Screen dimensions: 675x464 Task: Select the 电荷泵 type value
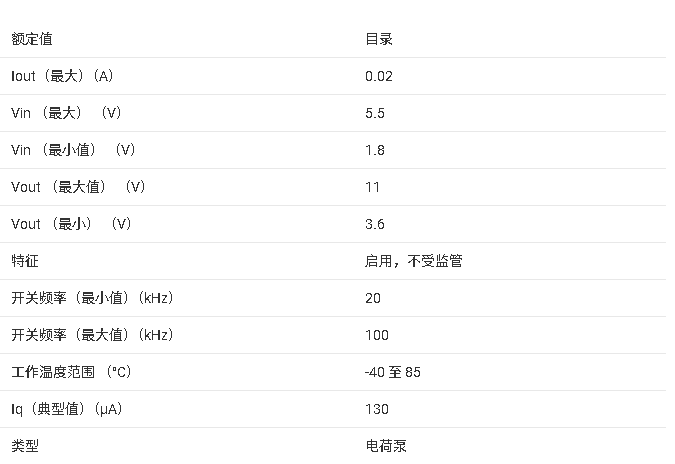point(386,446)
